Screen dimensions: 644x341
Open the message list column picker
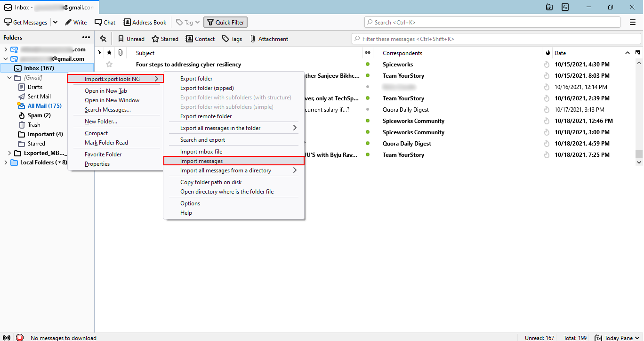(x=638, y=53)
